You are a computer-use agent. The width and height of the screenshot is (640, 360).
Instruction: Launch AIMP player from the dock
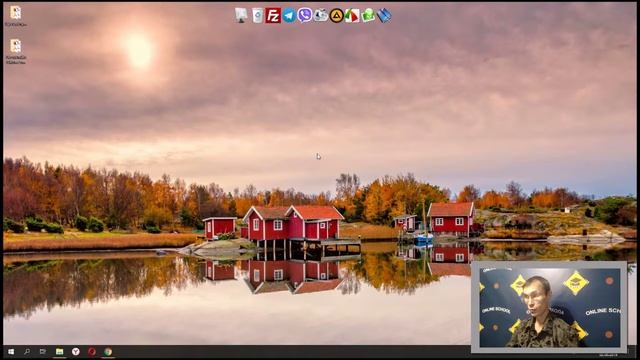(x=336, y=16)
